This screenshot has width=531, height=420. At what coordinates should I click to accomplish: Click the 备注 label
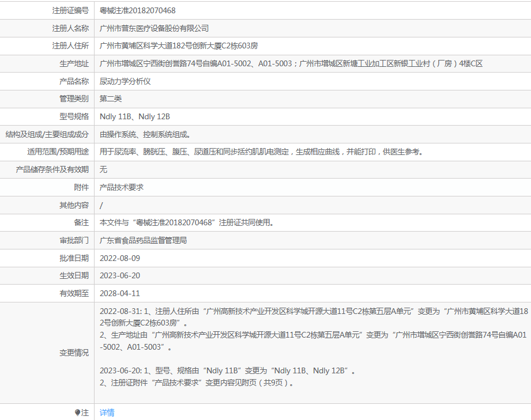(81, 222)
